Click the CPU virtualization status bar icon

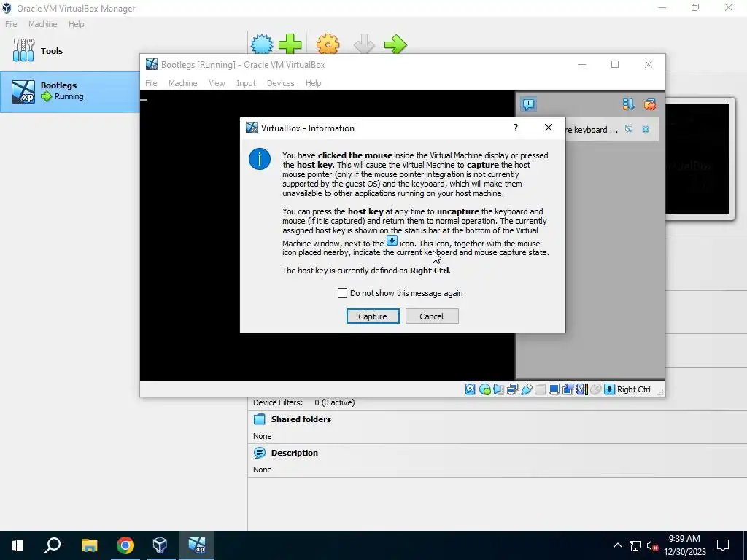pyautogui.click(x=581, y=389)
